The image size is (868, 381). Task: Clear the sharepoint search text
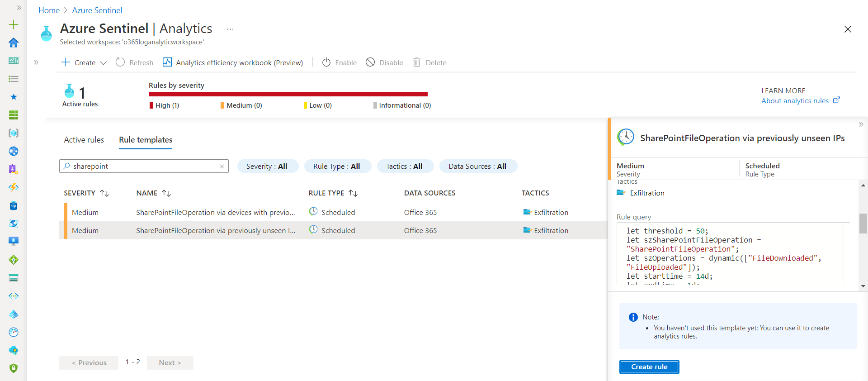(222, 167)
